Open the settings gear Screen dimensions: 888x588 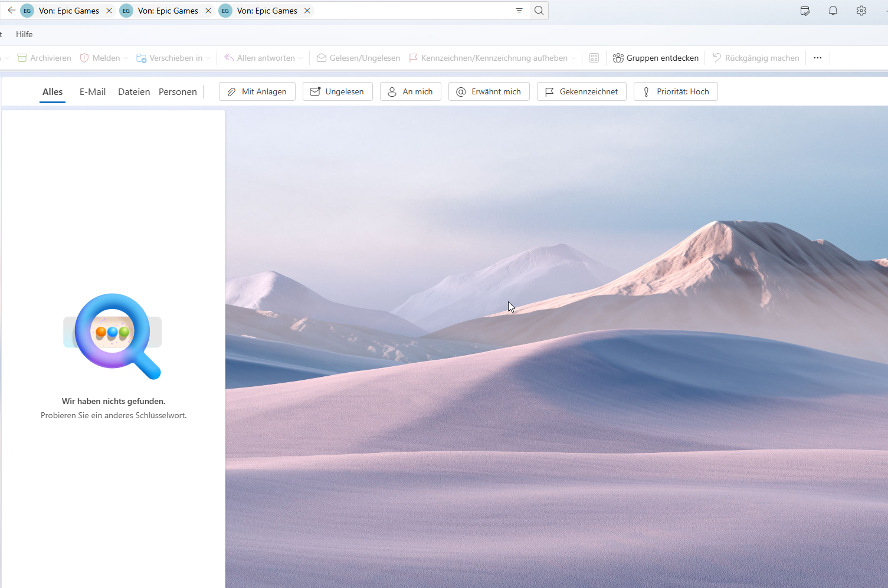pos(861,11)
